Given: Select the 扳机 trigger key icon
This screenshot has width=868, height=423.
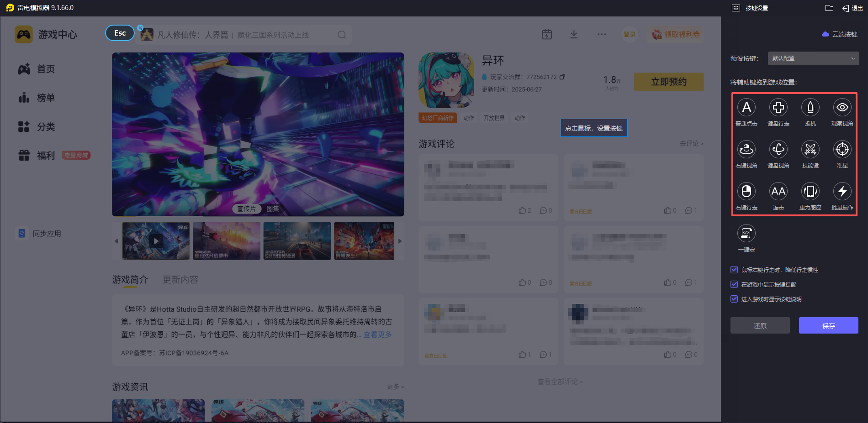Looking at the screenshot, I should (810, 108).
